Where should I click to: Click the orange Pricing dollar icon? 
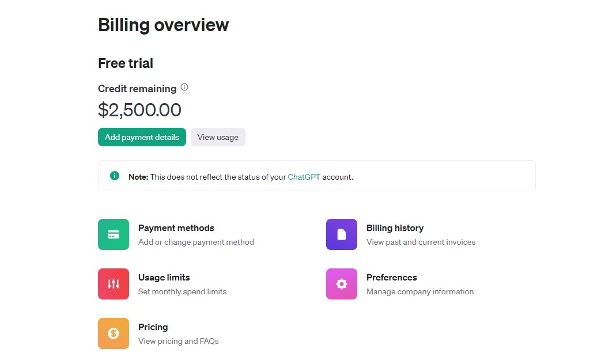(x=114, y=333)
